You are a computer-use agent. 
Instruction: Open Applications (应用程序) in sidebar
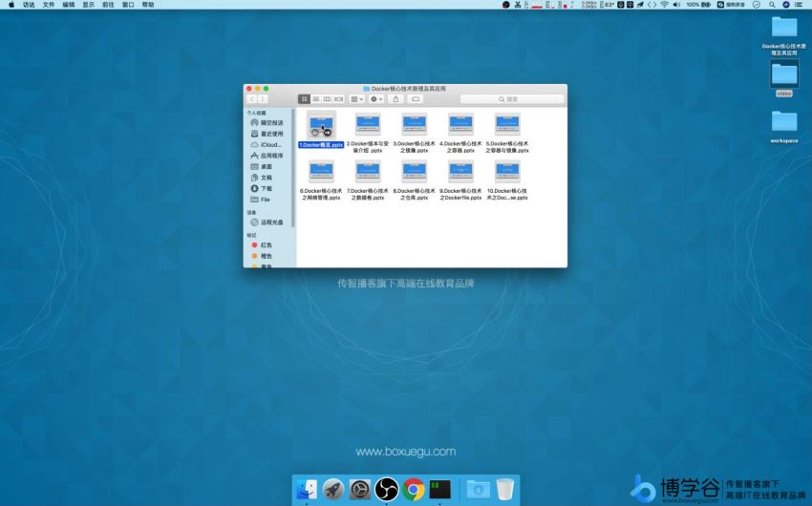click(x=267, y=156)
